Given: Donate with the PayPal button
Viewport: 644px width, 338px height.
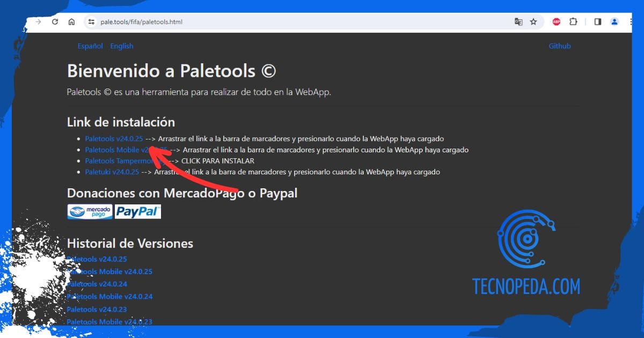Looking at the screenshot, I should [138, 211].
